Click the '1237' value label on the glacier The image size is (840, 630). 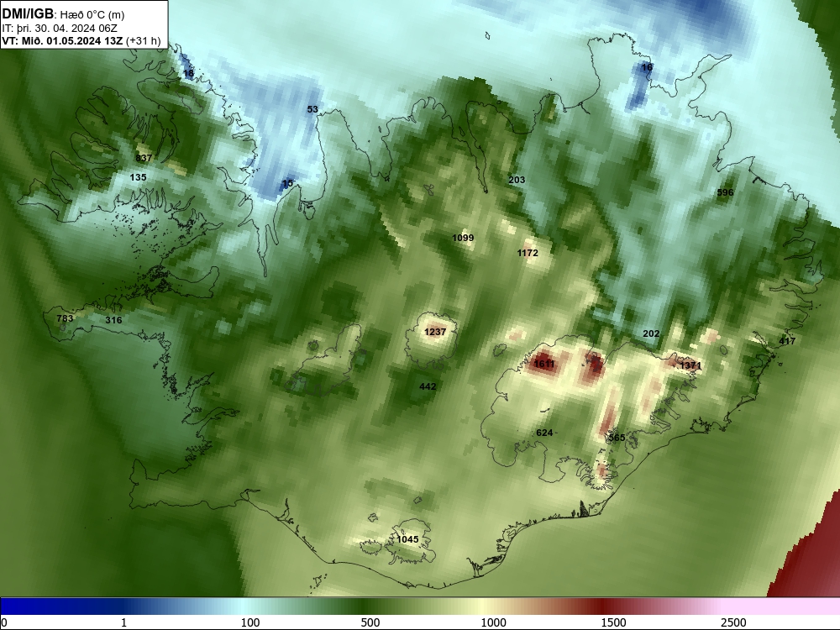(x=435, y=332)
